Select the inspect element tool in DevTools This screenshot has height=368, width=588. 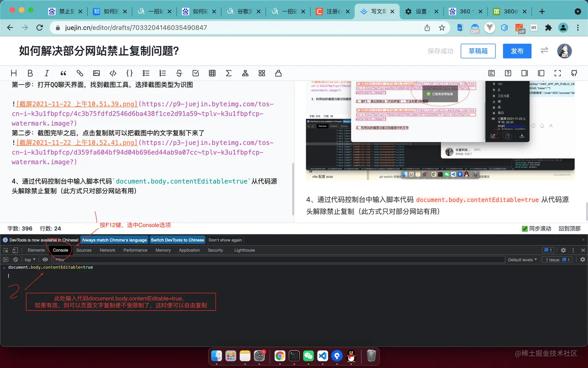pos(7,250)
